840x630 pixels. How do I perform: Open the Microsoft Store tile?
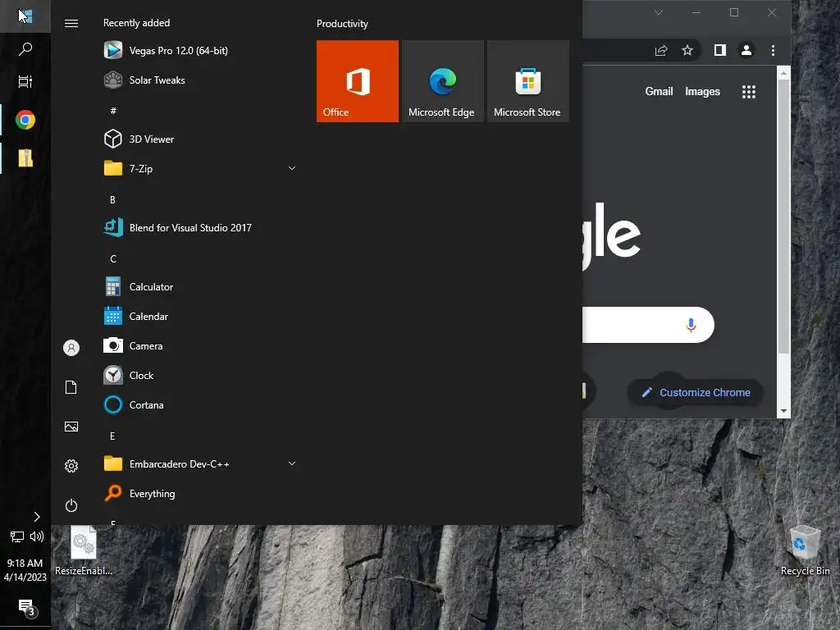coord(527,81)
